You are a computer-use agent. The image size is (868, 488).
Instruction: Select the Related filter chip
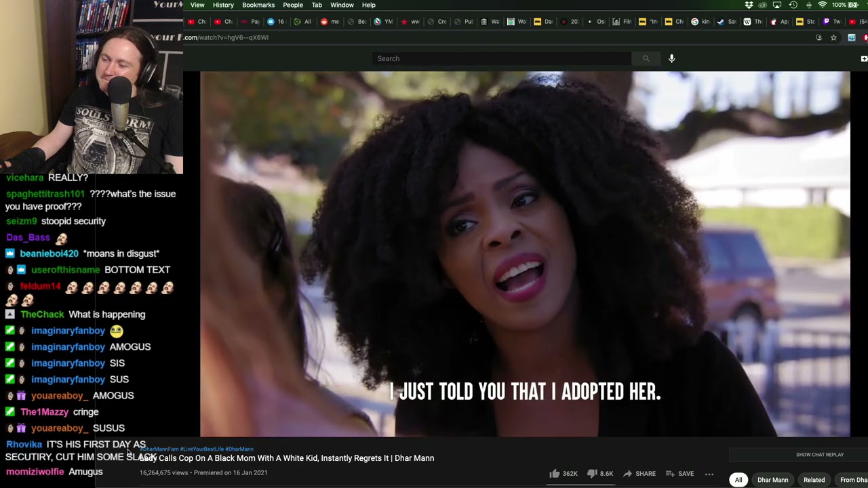(x=814, y=480)
